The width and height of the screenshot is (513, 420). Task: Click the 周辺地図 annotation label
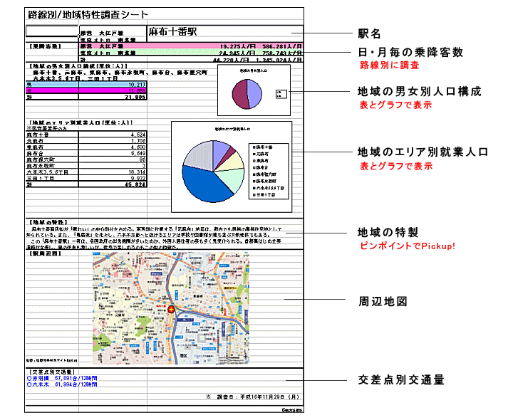click(383, 301)
